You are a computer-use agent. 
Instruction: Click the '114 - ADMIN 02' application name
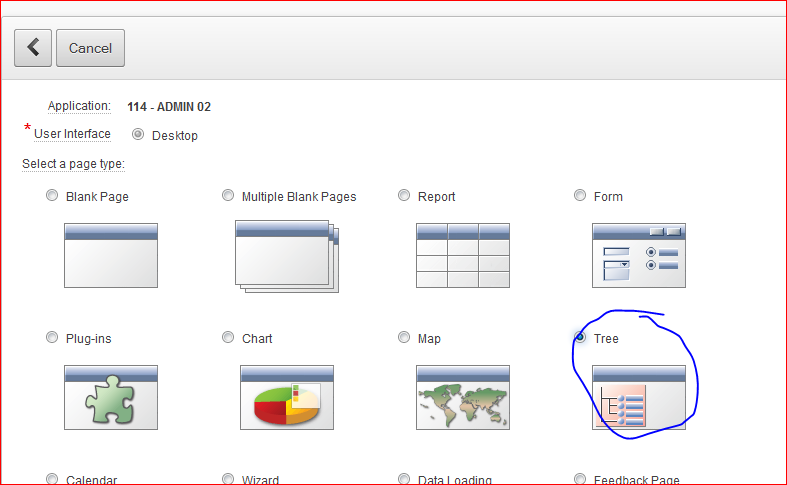(169, 107)
